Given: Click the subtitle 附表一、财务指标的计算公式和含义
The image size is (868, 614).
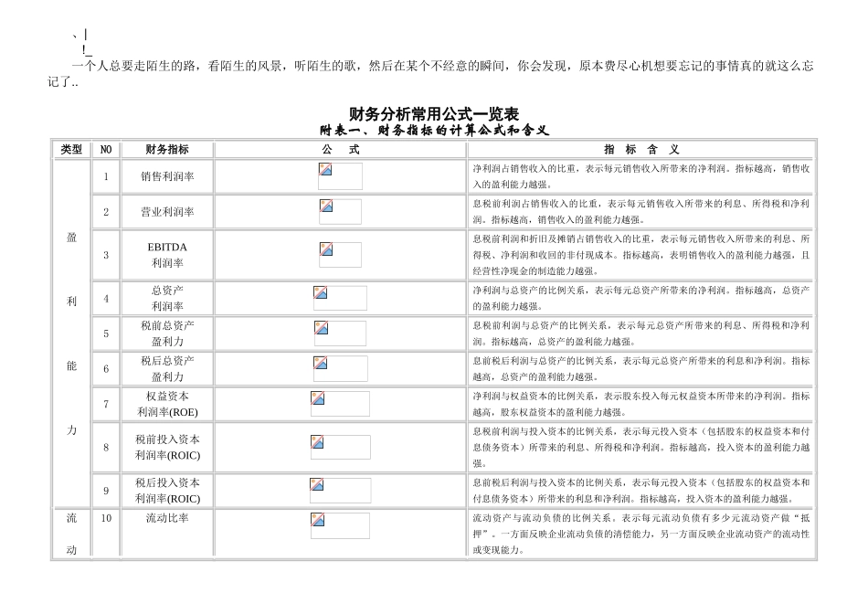Looking at the screenshot, I should pos(434,130).
